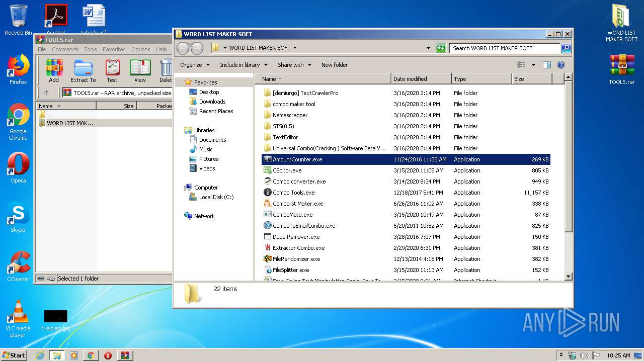Select Desktop in Favorites
Screen dimensions: 644x362
tap(209, 92)
